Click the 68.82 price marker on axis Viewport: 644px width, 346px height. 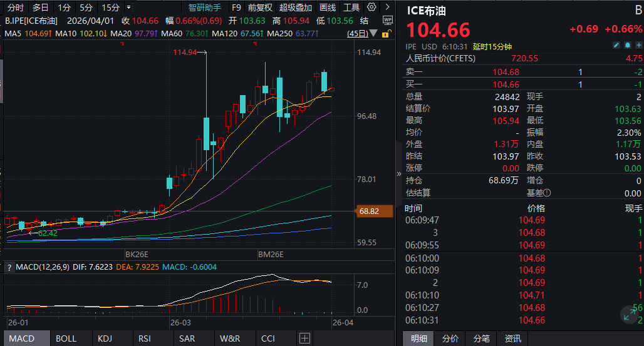(369, 211)
